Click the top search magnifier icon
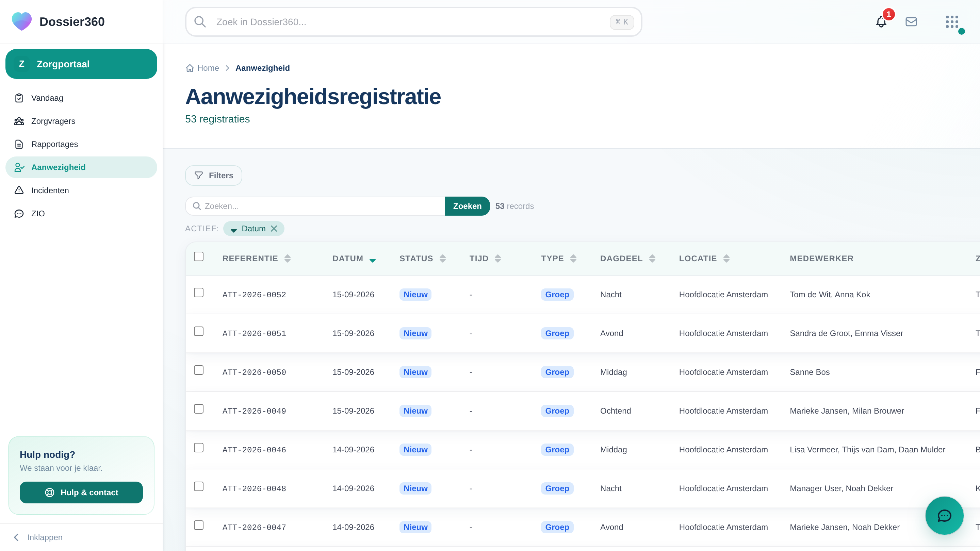The height and width of the screenshot is (551, 980). (200, 22)
